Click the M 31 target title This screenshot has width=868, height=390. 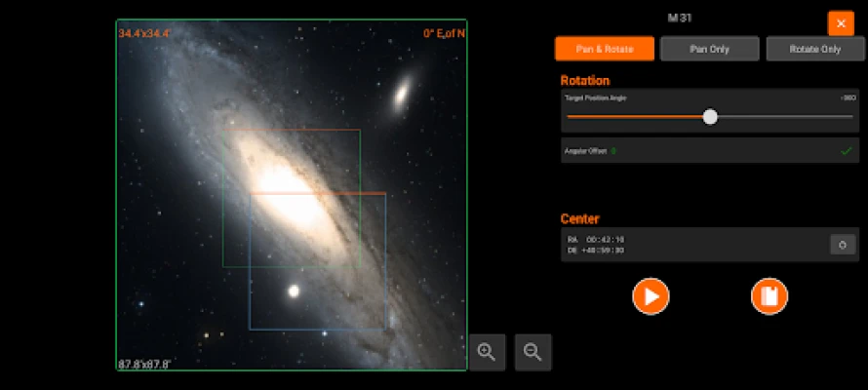pyautogui.click(x=679, y=19)
